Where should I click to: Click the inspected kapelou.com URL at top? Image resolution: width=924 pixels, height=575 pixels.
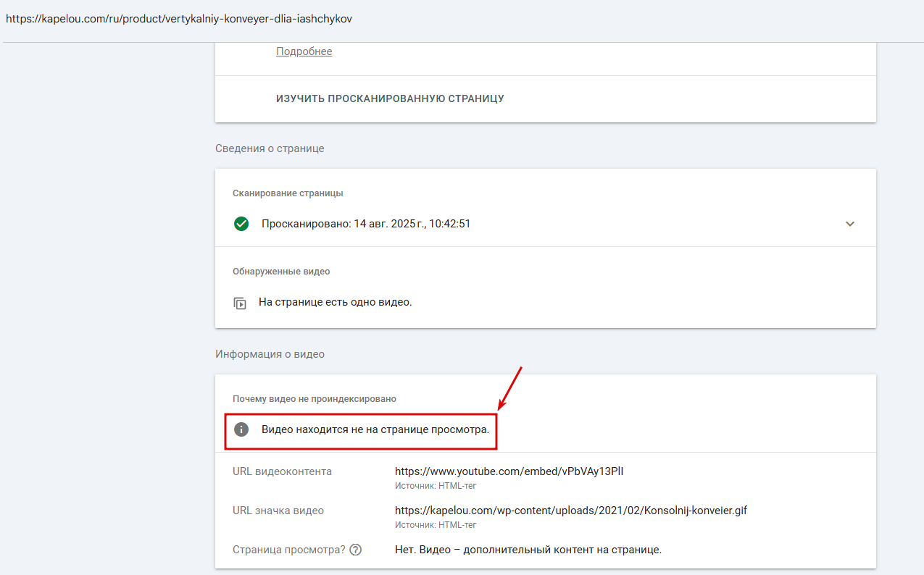click(x=179, y=19)
